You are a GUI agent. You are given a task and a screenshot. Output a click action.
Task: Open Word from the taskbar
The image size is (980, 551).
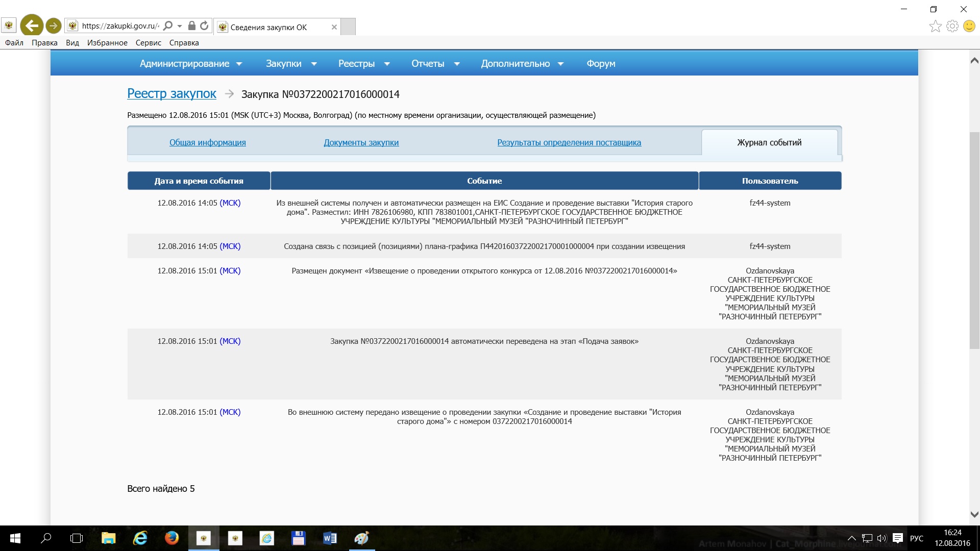330,538
